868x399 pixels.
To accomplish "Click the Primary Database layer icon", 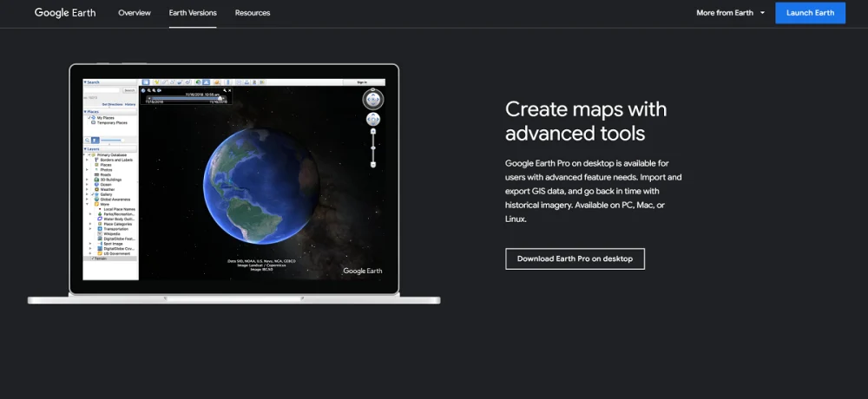I will click(x=94, y=155).
